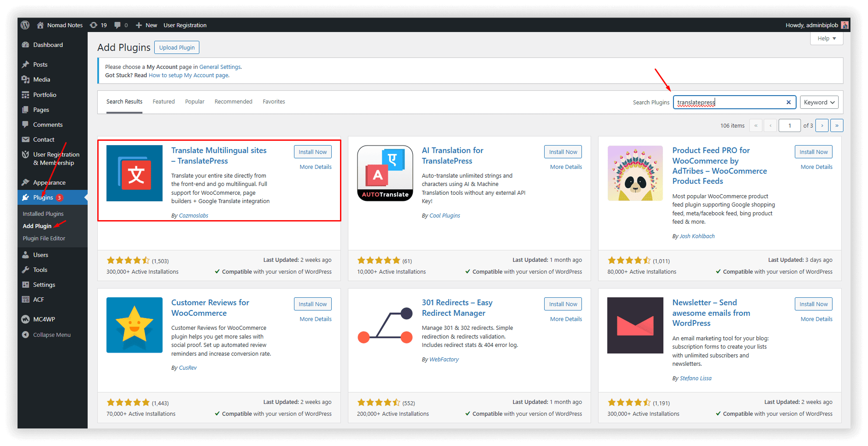
Task: Open the General Settings link
Action: point(220,67)
